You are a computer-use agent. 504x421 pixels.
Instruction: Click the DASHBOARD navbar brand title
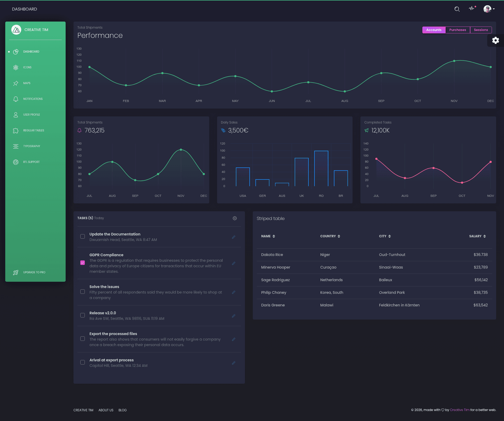(x=24, y=9)
